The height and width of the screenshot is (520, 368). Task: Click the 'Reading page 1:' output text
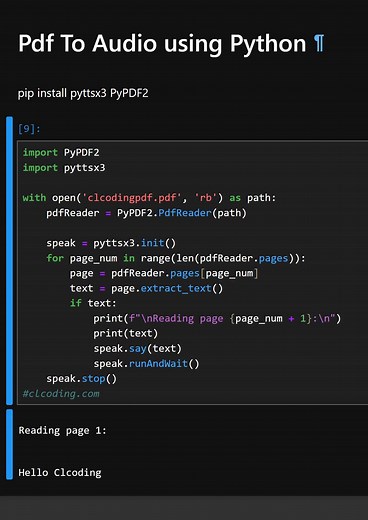pos(62,431)
